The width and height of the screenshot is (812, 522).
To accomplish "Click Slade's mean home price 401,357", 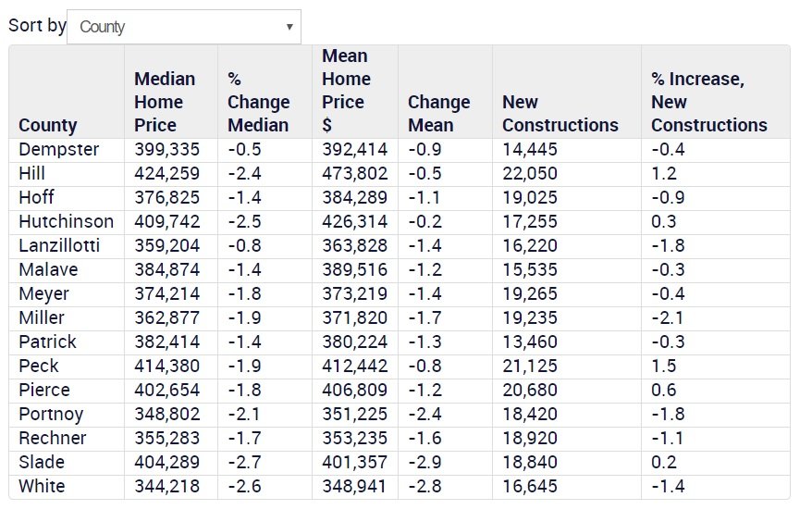I will [355, 462].
